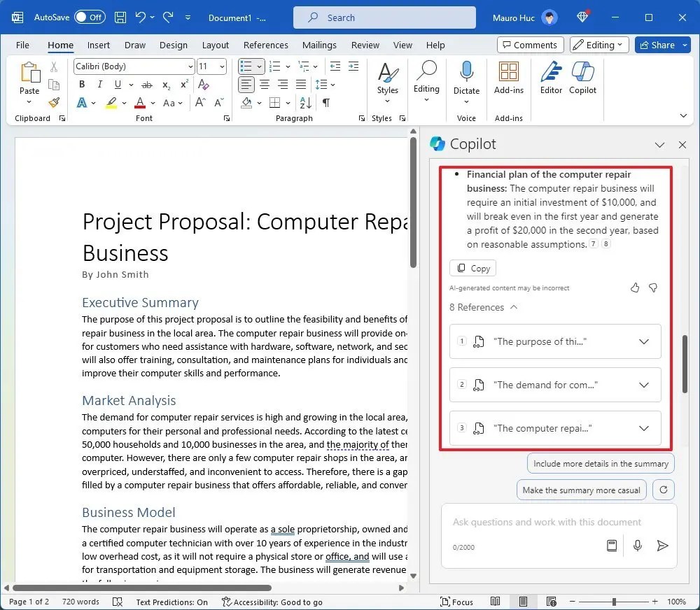
Task: Adjust the zoom slider
Action: 615,602
